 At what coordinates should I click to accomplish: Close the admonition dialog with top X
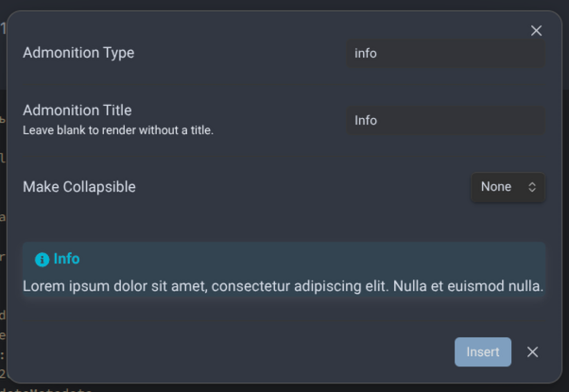tap(537, 30)
